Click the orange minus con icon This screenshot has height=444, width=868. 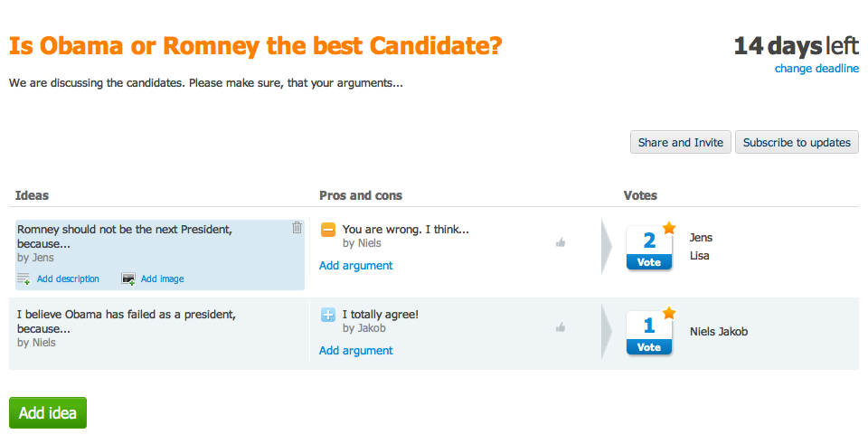(328, 230)
